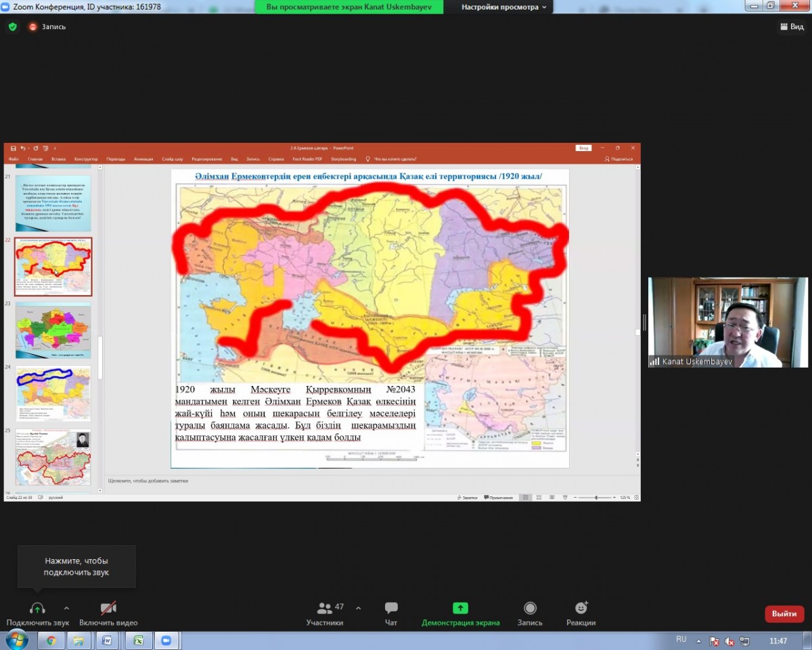Click the RU language indicator in tray
Image resolution: width=812 pixels, height=650 pixels.
click(681, 639)
